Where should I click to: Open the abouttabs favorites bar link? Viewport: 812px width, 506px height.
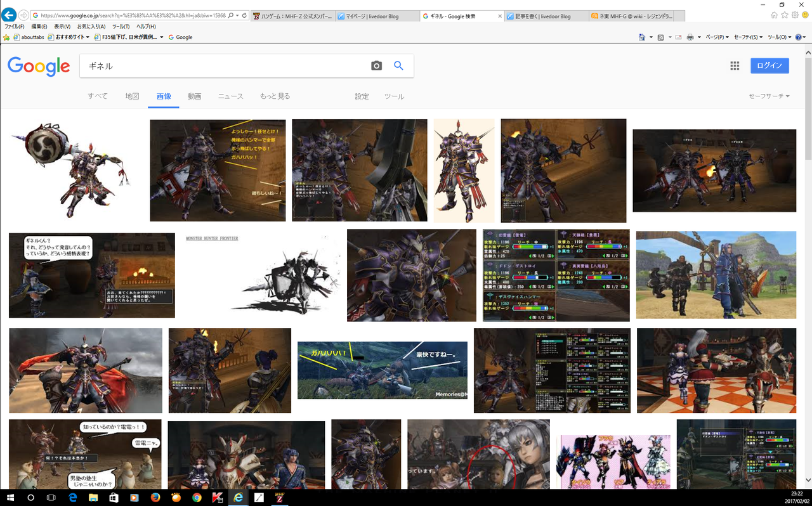coord(29,37)
